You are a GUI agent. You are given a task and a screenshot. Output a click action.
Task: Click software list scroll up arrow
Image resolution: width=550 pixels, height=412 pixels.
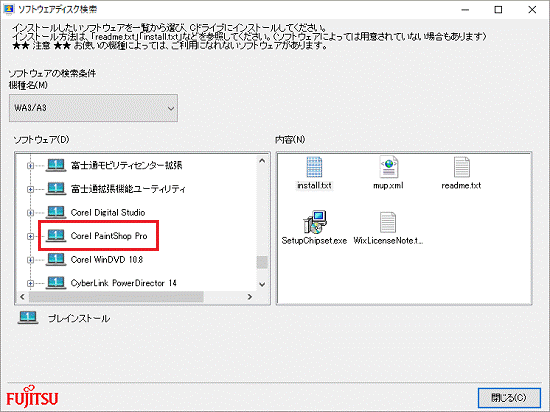point(262,161)
